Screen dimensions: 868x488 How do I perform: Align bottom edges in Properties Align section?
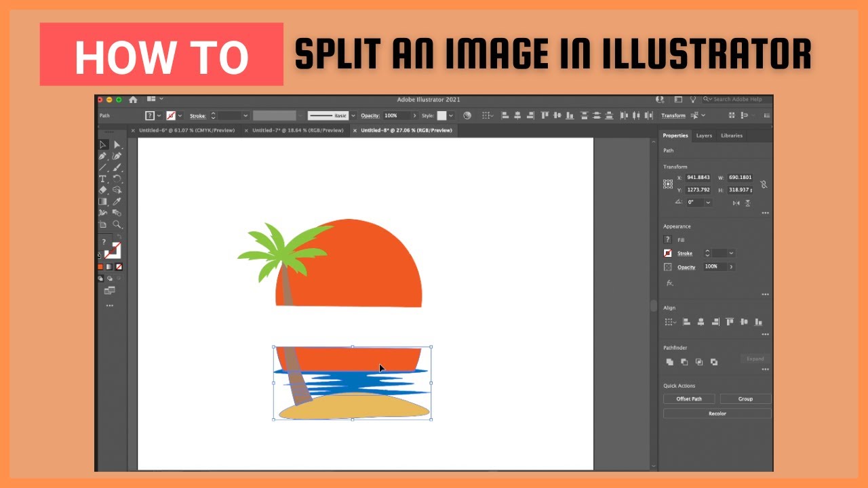(759, 322)
